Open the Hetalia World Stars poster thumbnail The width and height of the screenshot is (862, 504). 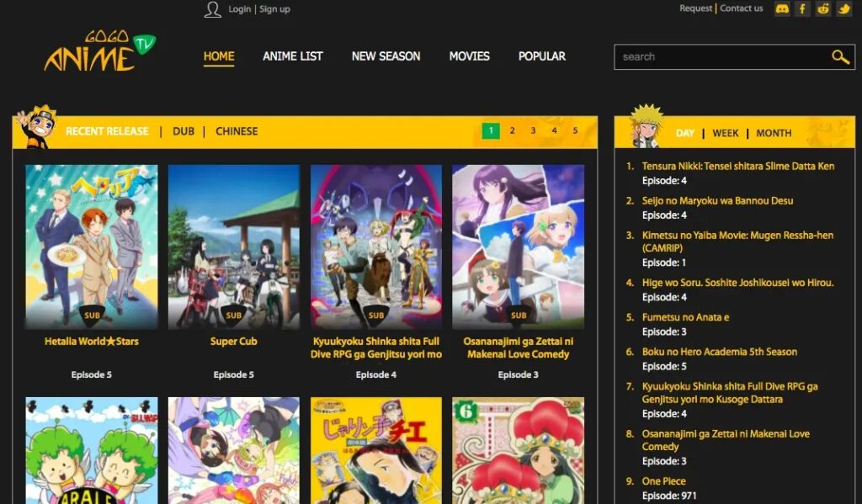click(92, 247)
